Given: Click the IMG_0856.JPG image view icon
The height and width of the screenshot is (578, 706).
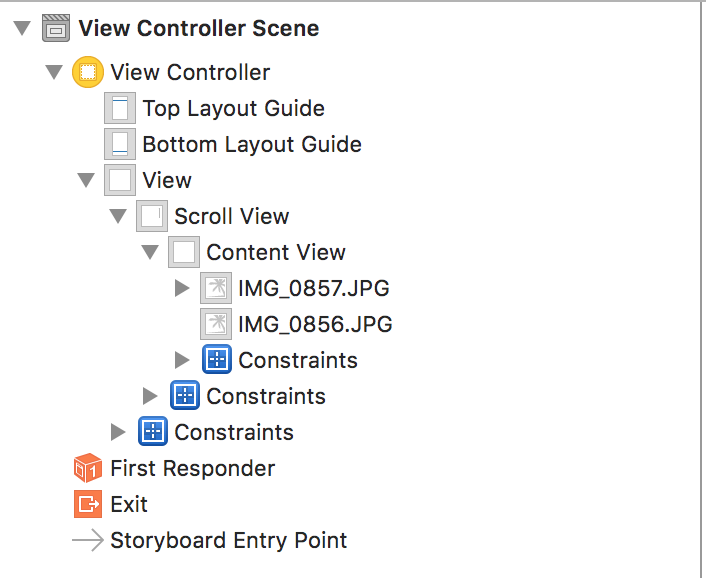Looking at the screenshot, I should [x=216, y=325].
